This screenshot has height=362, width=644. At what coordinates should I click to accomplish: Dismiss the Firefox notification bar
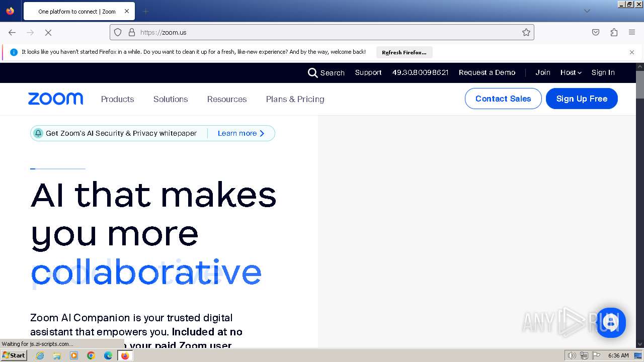pos(632,52)
